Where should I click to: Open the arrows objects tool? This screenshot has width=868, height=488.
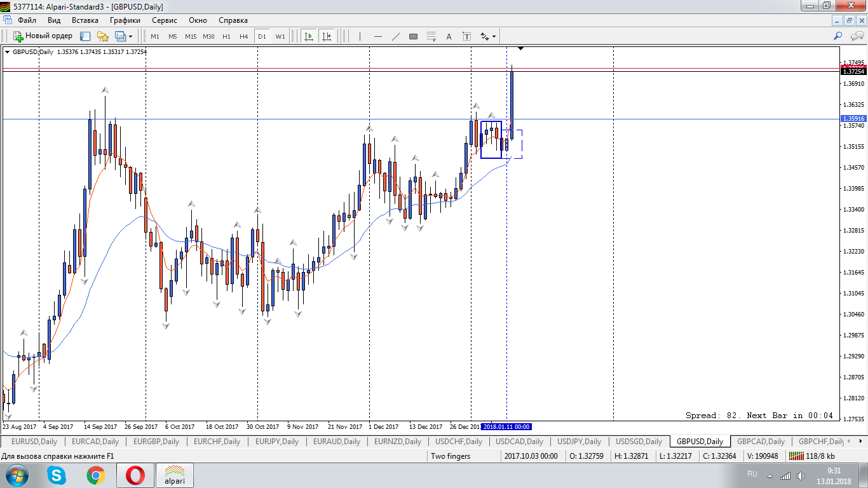click(485, 36)
